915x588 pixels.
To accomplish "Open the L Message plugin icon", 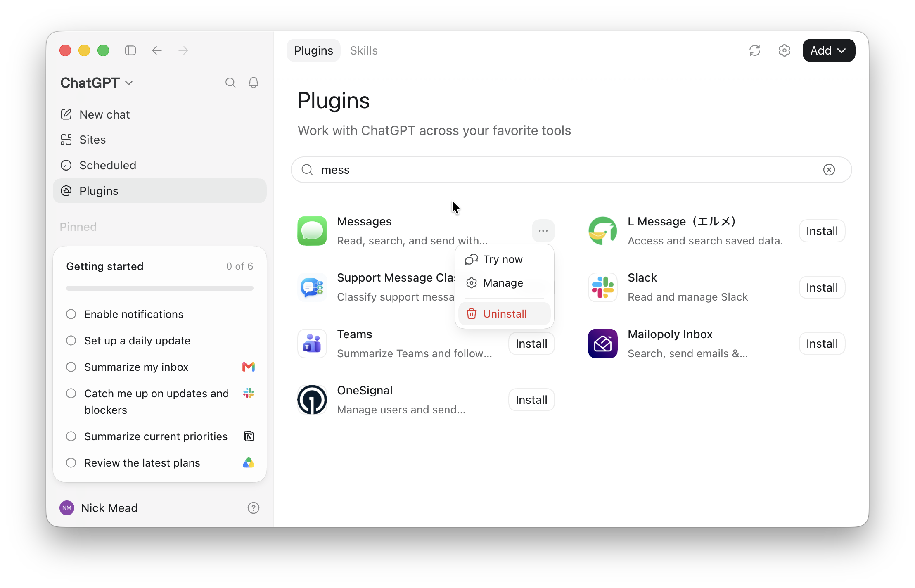I will click(603, 231).
